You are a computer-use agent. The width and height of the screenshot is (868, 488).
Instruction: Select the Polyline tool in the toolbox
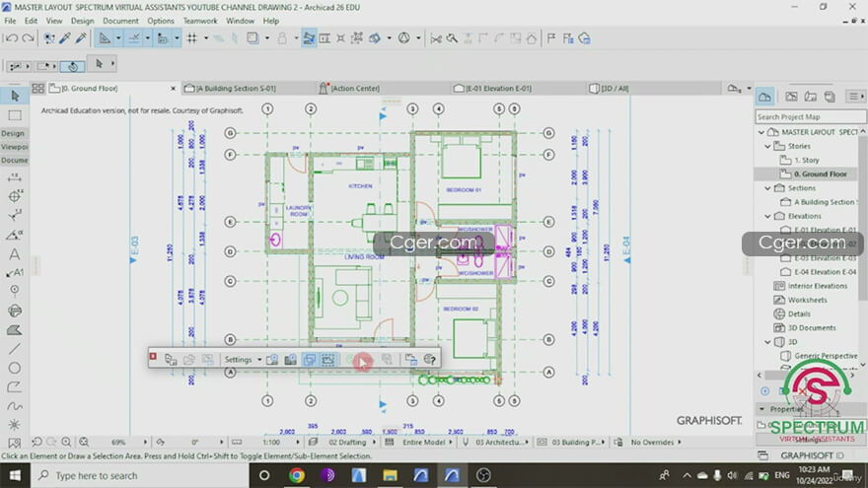point(15,386)
